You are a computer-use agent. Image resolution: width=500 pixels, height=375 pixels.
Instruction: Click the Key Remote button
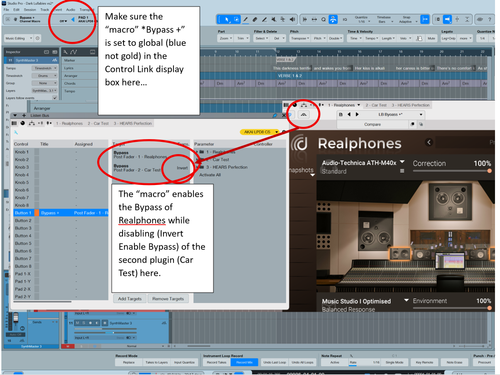[x=423, y=362]
